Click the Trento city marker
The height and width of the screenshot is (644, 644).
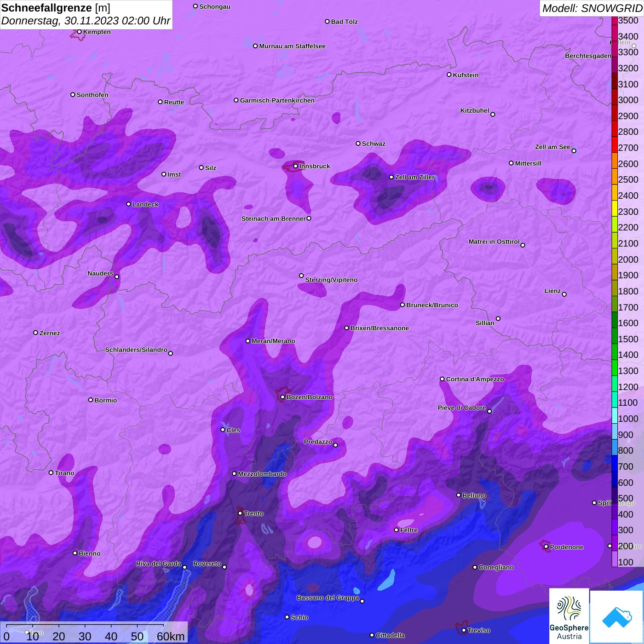240,513
